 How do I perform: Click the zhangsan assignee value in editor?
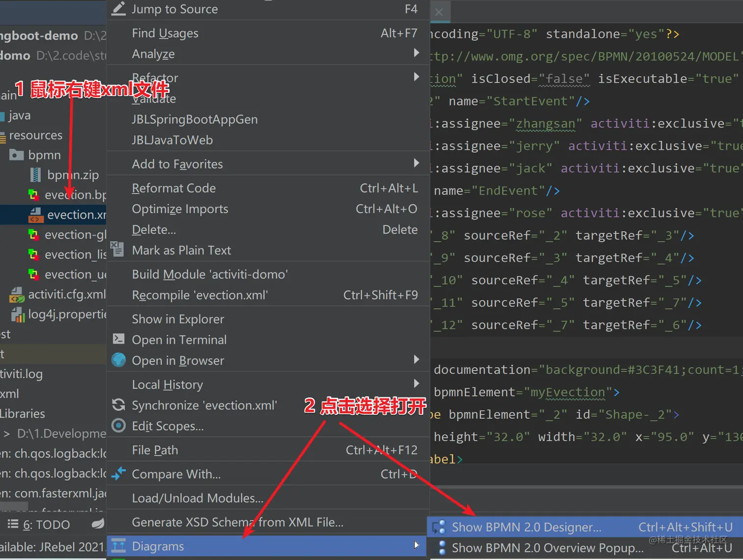pos(545,123)
